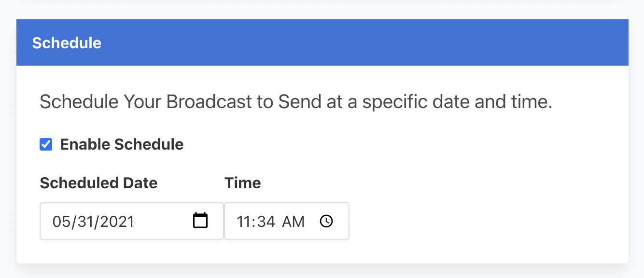The height and width of the screenshot is (278, 644).
Task: Focus the Time input box
Action: [x=287, y=221]
